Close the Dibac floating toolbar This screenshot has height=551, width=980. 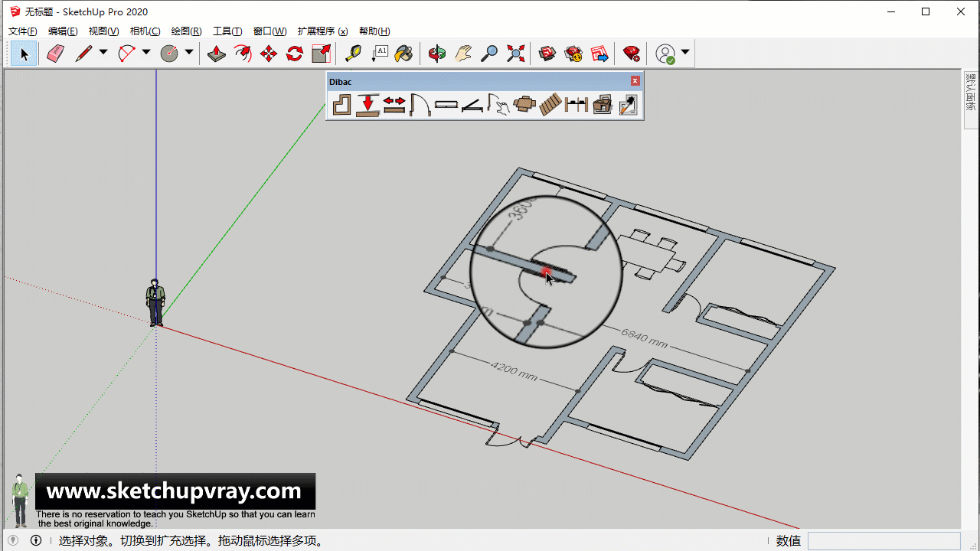(635, 81)
